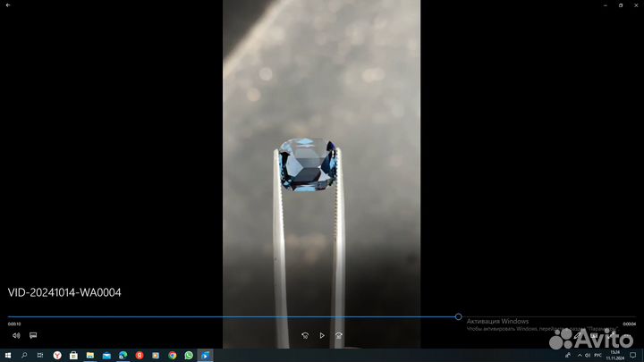Play the video
This screenshot has width=644, height=362.
click(x=322, y=335)
